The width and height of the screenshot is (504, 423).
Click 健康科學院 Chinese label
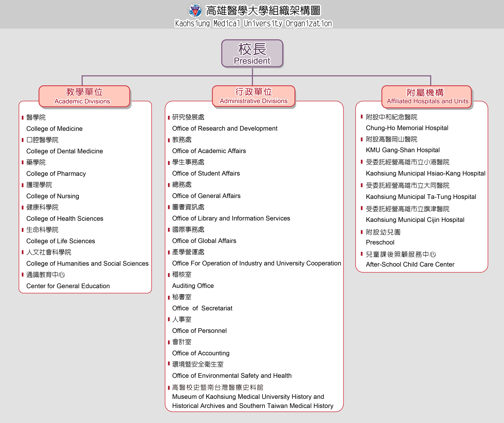[x=43, y=207]
